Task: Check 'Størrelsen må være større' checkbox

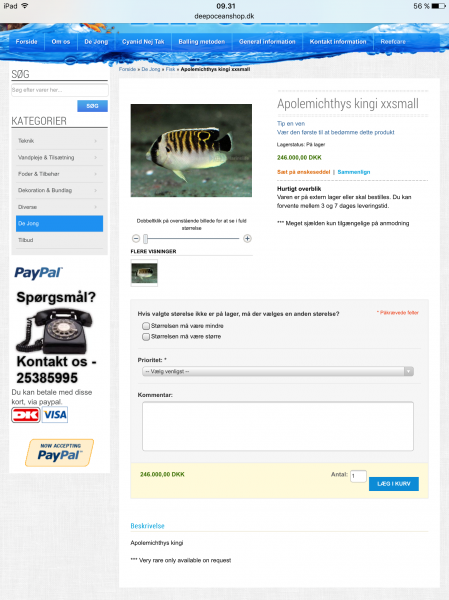Action: tap(146, 337)
